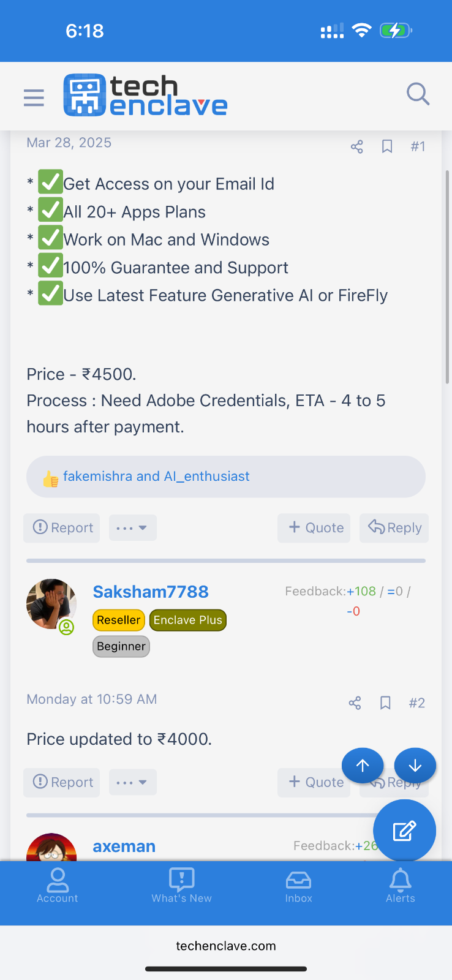Jump to bottom with down-arrow button

click(x=415, y=765)
